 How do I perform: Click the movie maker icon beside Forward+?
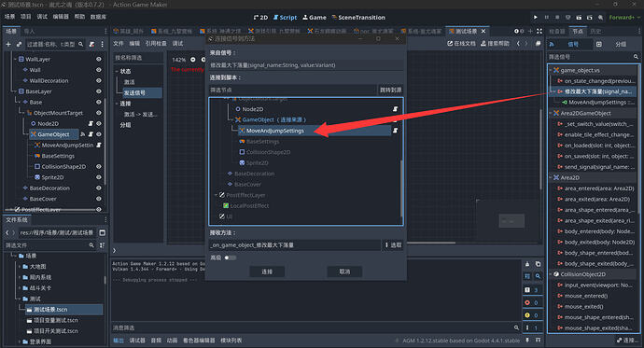tap(600, 17)
